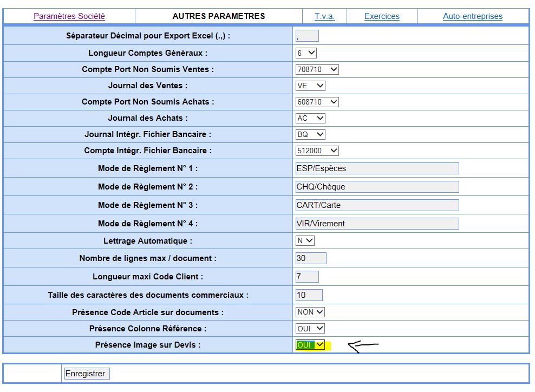Click the Enregistrer button
535x392 pixels.
click(87, 374)
